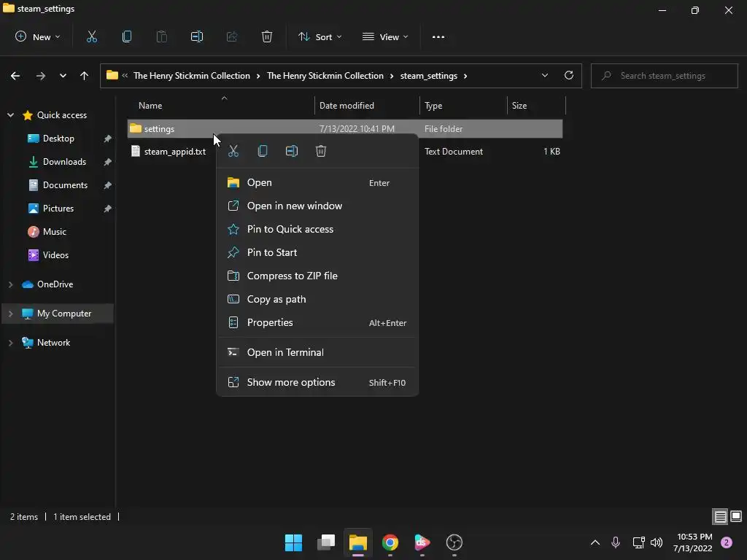Open the notification badge showing 2
This screenshot has width=747, height=560.
[x=727, y=542]
